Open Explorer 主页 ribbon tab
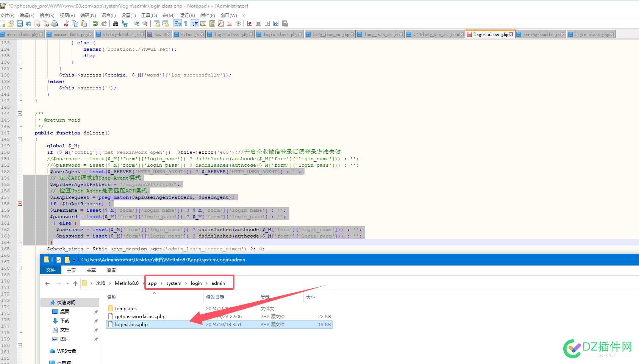639x364 pixels. point(71,270)
